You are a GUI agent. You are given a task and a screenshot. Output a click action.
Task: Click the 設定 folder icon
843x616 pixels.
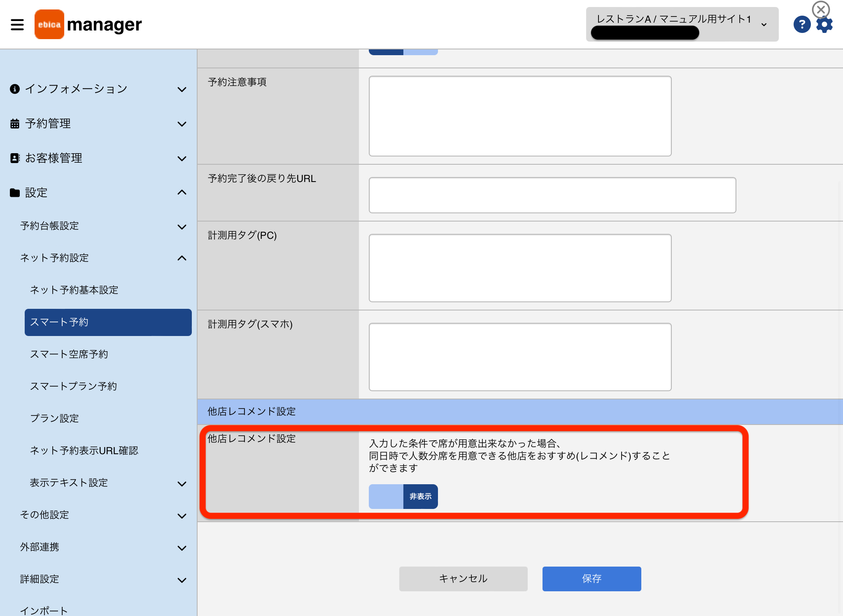pos(15,192)
